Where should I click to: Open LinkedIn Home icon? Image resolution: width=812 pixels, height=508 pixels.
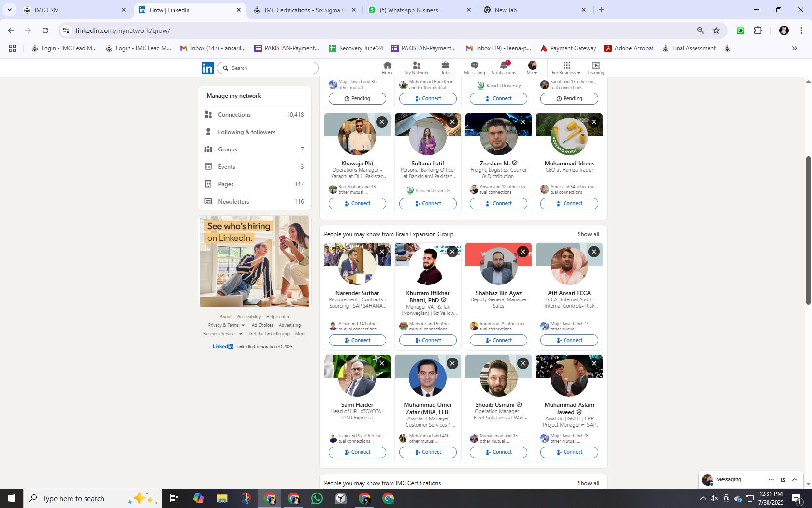387,68
